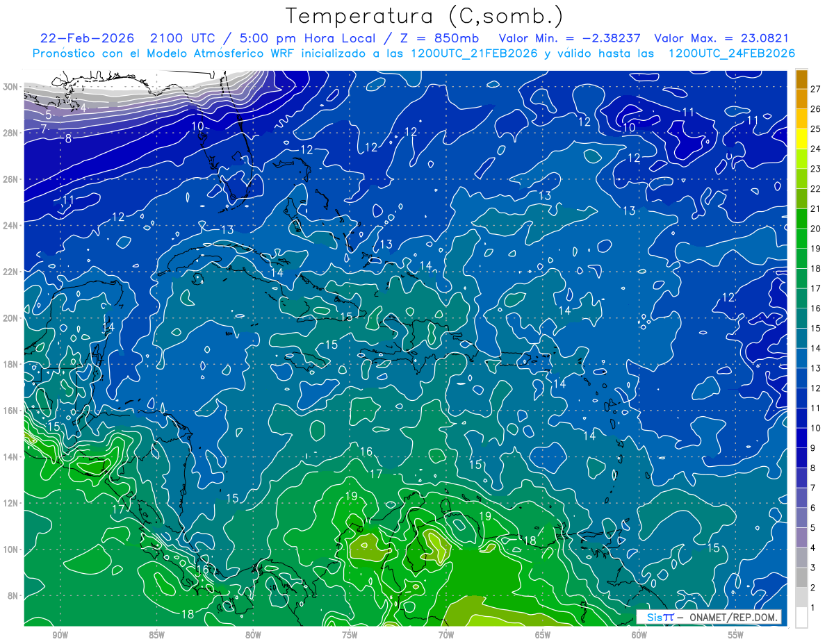This screenshot has width=834, height=644.
Task: Click the 'SisTT' logo in the credit box
Action: [x=660, y=617]
